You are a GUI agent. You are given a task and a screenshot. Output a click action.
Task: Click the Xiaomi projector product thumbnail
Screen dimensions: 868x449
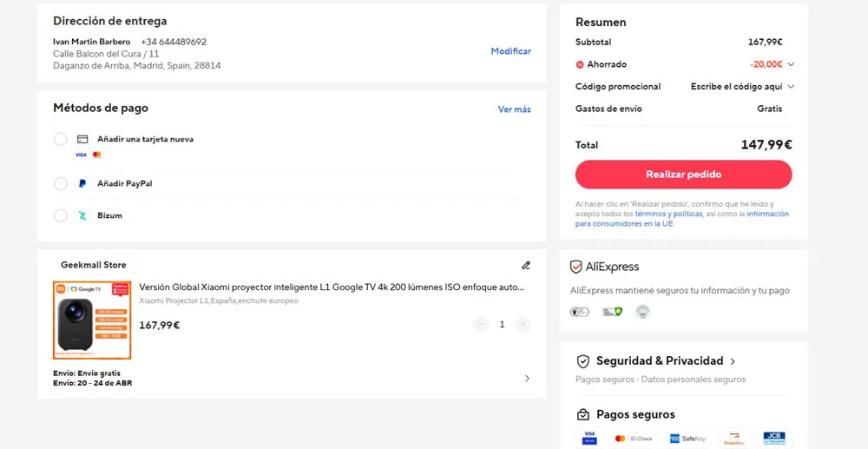coord(92,320)
